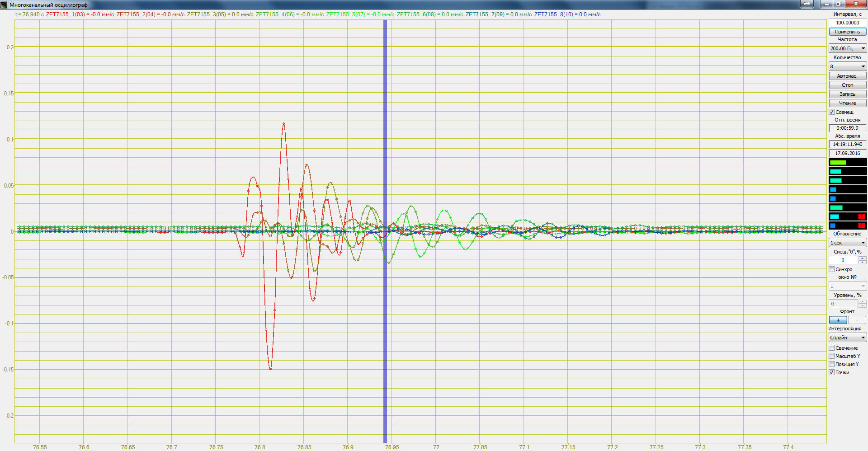Click the blue vertical cursor line

385,230
